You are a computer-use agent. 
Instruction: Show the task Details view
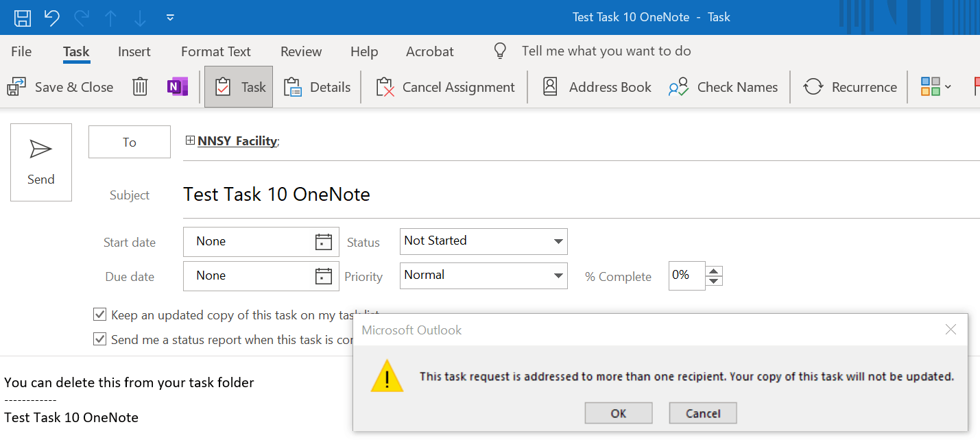317,87
